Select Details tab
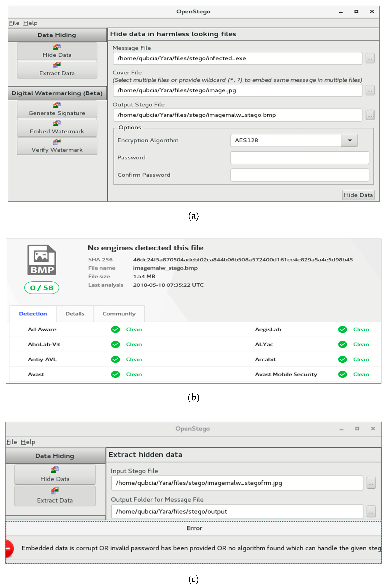Image resolution: width=386 pixels, height=588 pixels. [x=75, y=314]
